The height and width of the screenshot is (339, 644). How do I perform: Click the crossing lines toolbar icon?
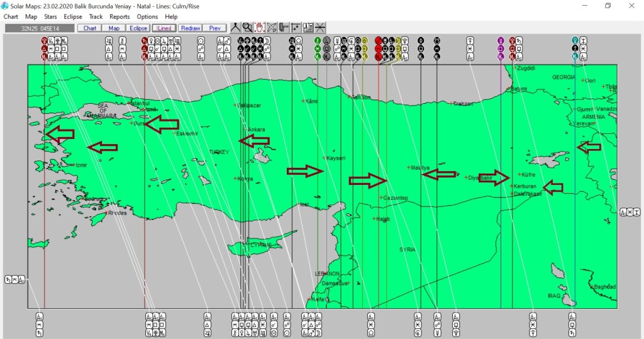(x=320, y=28)
